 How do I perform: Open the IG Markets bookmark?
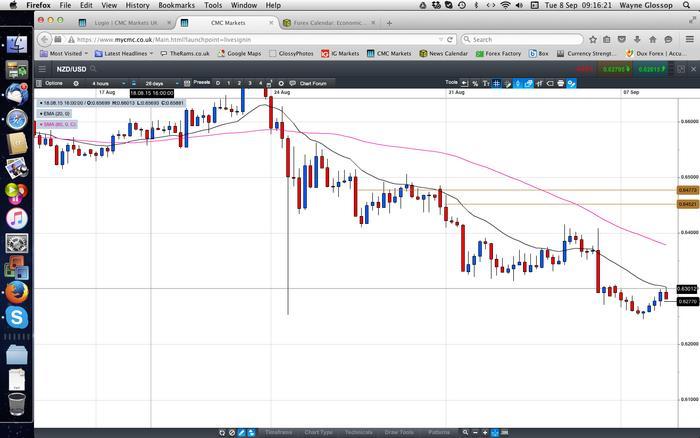tap(340, 54)
